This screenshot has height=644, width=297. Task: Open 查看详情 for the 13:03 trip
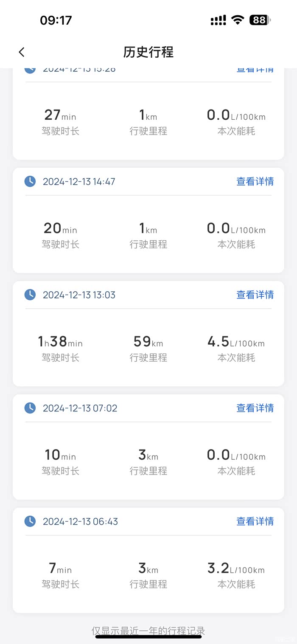[x=255, y=295]
